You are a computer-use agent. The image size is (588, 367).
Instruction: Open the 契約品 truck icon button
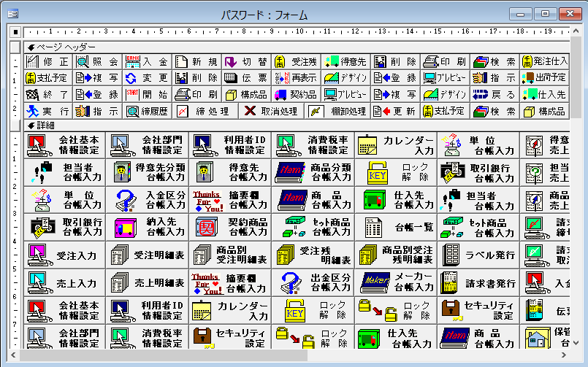(x=296, y=94)
